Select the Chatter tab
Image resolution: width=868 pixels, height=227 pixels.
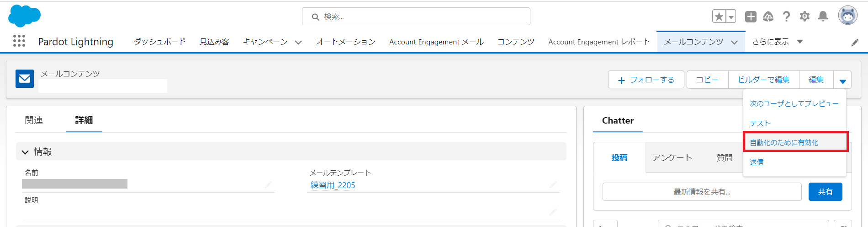[618, 120]
